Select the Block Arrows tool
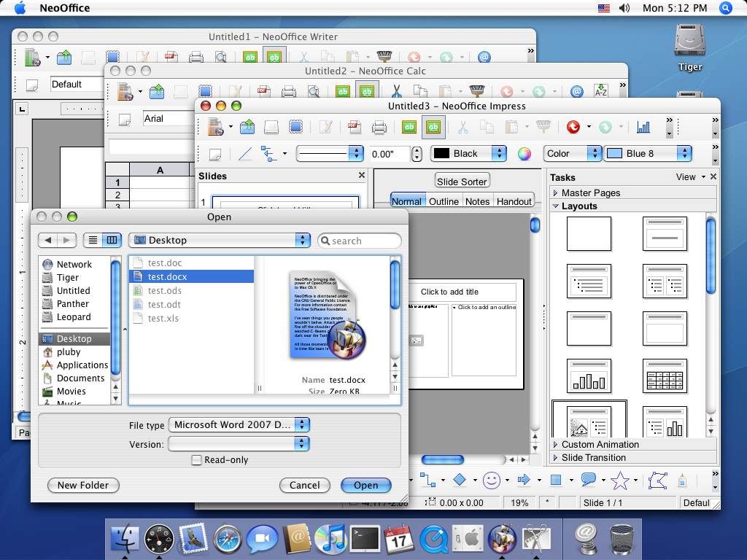This screenshot has height=560, width=747. pos(524,480)
